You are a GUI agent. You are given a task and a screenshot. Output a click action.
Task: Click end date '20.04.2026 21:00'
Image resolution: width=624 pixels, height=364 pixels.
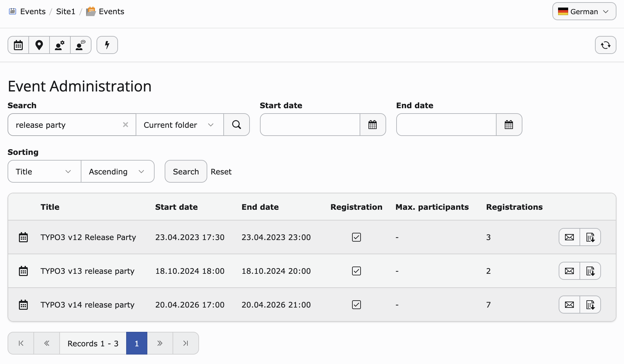coord(276,305)
